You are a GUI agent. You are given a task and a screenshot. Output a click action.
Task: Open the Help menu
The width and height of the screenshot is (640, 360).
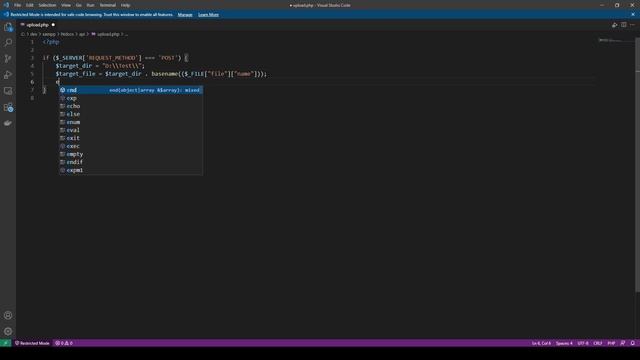(x=125, y=5)
